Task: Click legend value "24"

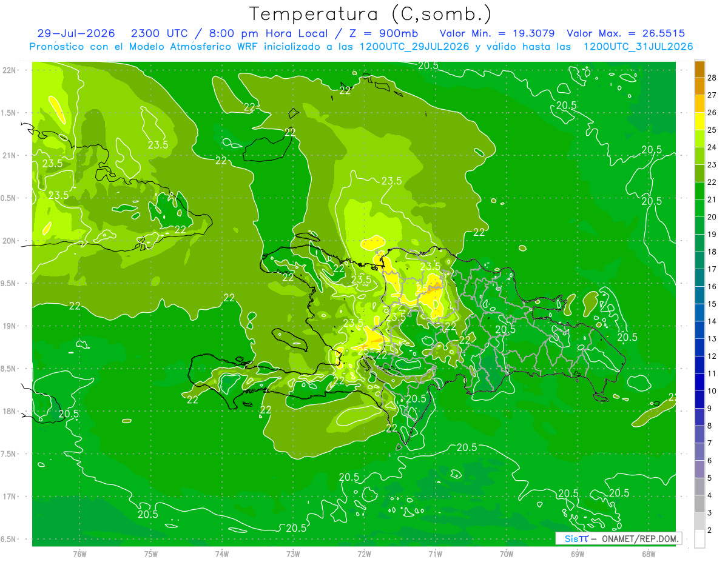Action: (x=712, y=147)
